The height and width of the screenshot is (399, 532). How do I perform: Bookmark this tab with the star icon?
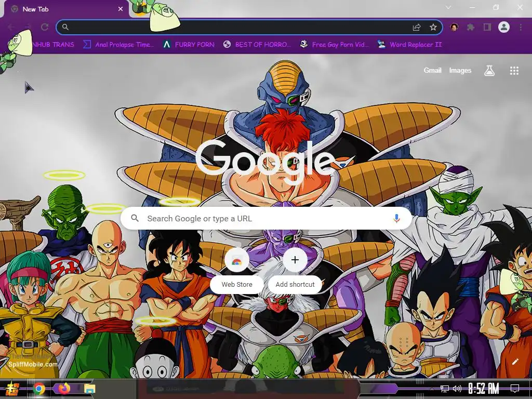[433, 27]
